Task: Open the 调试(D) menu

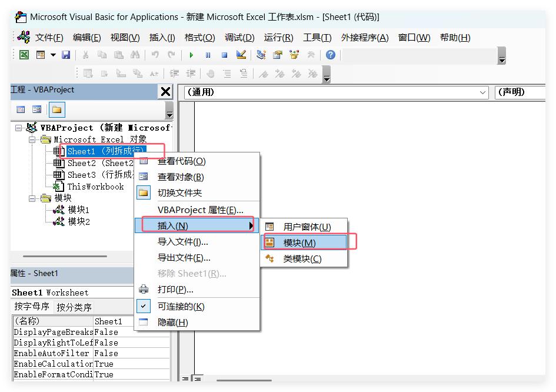Action: 239,37
